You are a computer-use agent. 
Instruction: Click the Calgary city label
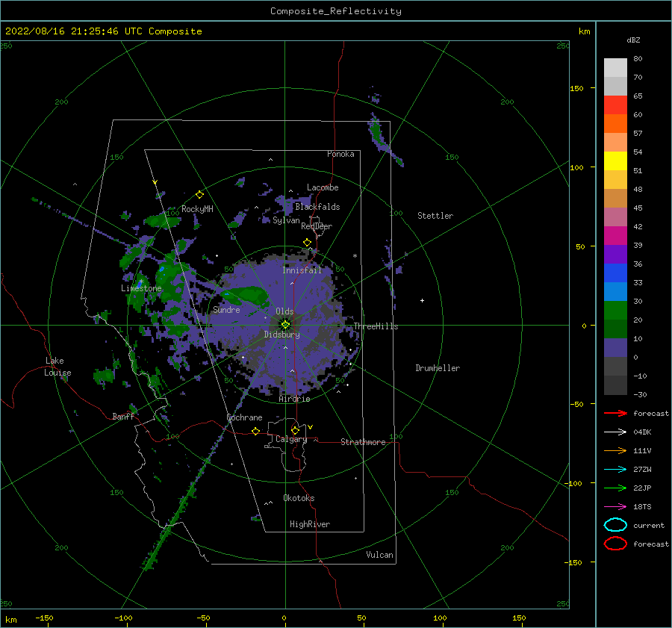click(291, 439)
